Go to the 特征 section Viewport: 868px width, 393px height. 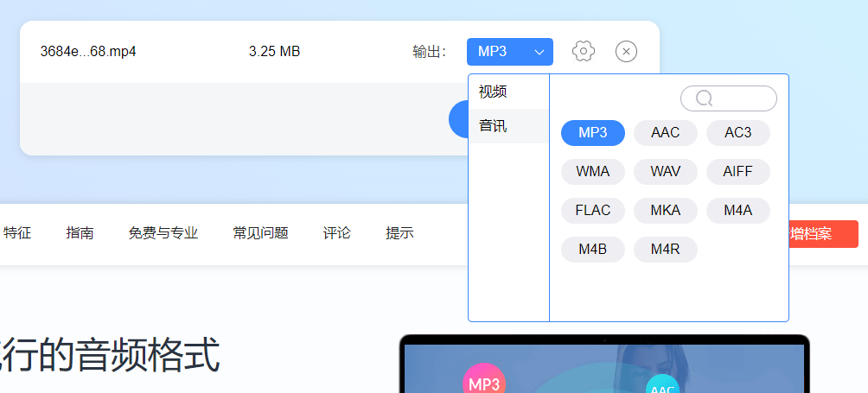pyautogui.click(x=17, y=233)
